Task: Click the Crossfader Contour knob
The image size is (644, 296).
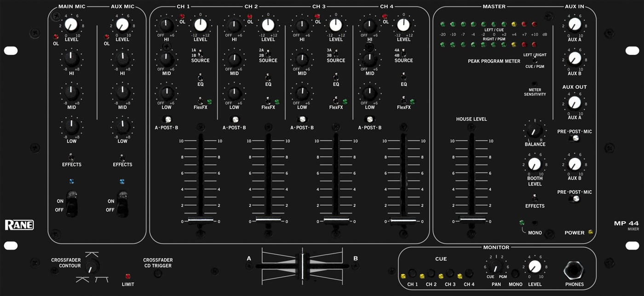Action: click(x=92, y=267)
